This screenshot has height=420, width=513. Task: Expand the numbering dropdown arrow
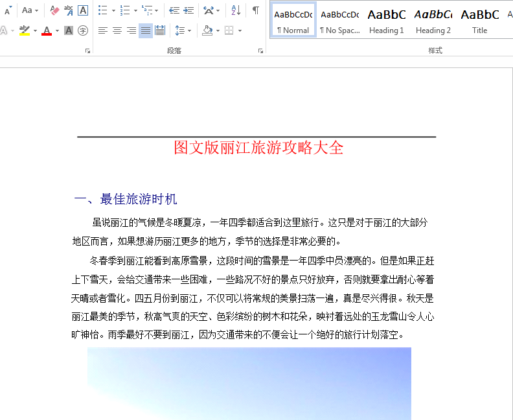pyautogui.click(x=135, y=11)
